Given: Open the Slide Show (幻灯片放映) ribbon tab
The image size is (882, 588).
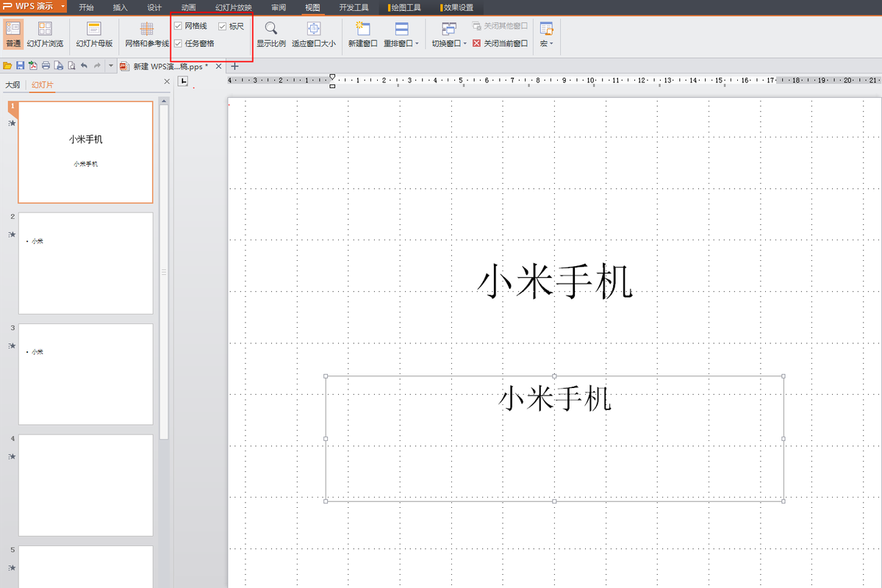Looking at the screenshot, I should tap(233, 7).
